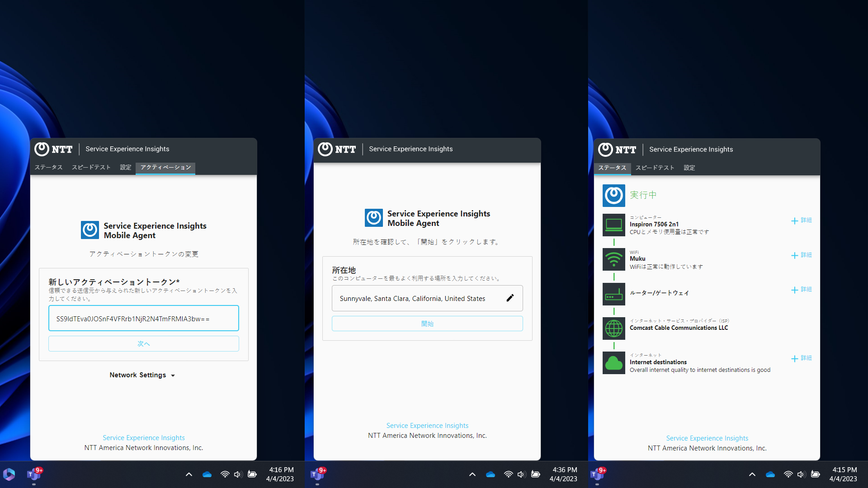868x488 pixels.
Task: Click the router gateway icon
Action: [614, 294]
